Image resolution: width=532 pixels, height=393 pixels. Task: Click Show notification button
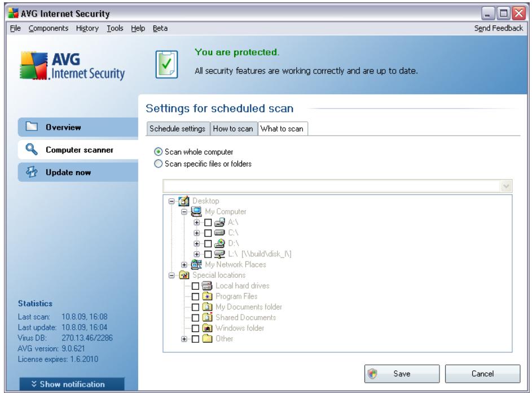(x=72, y=384)
